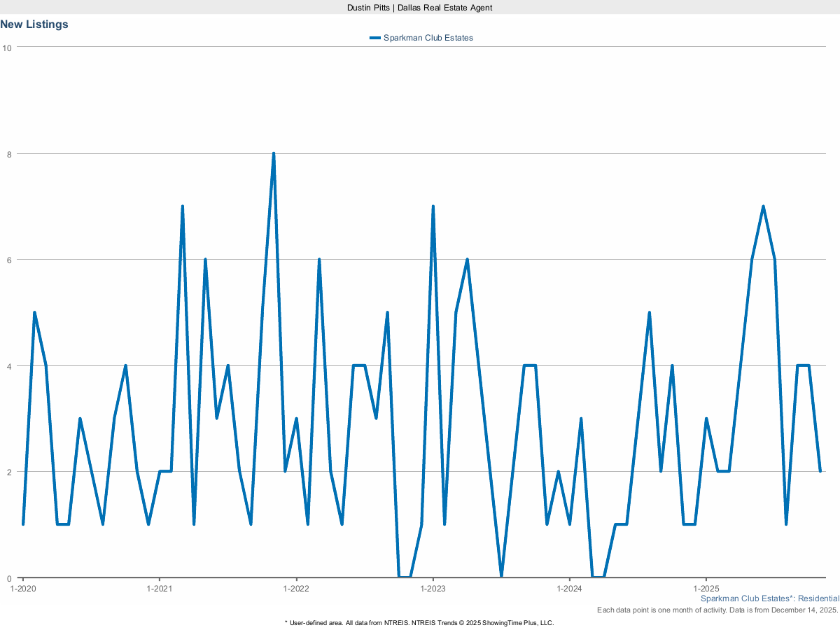This screenshot has width=840, height=630.
Task: Click the New Listings chart title
Action: coord(34,24)
